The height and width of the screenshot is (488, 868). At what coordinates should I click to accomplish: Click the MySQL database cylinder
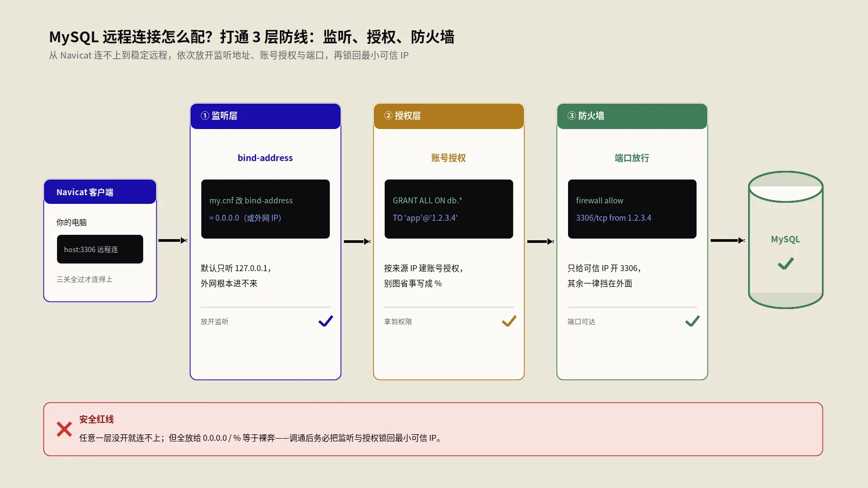pos(786,240)
